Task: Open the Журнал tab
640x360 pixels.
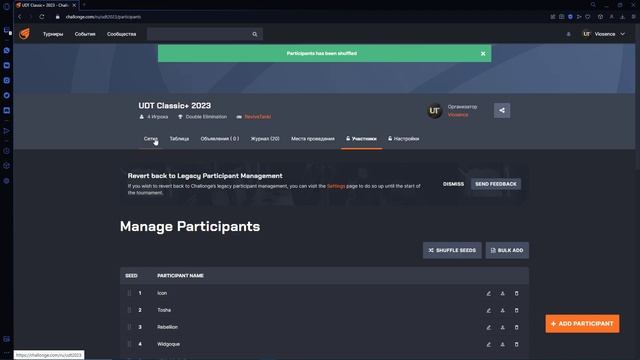Action: coord(265,139)
